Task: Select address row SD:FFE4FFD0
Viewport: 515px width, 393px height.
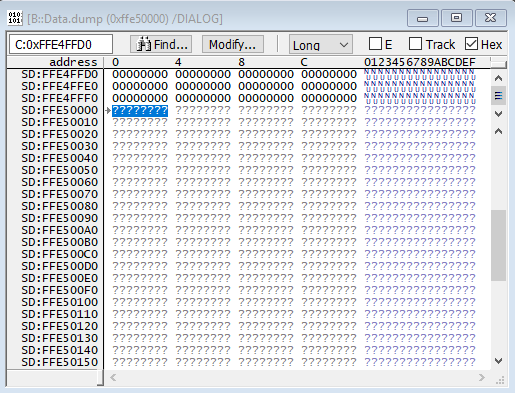Action: click(x=60, y=74)
